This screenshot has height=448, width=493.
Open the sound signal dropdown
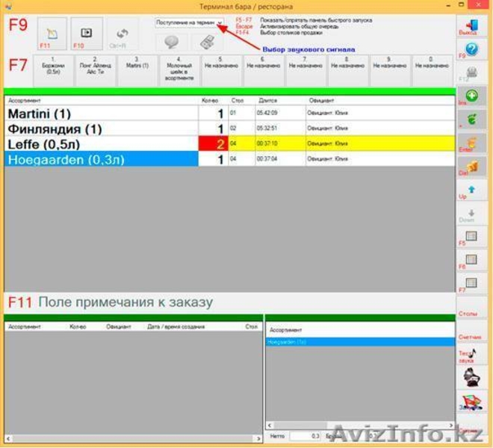click(x=220, y=22)
